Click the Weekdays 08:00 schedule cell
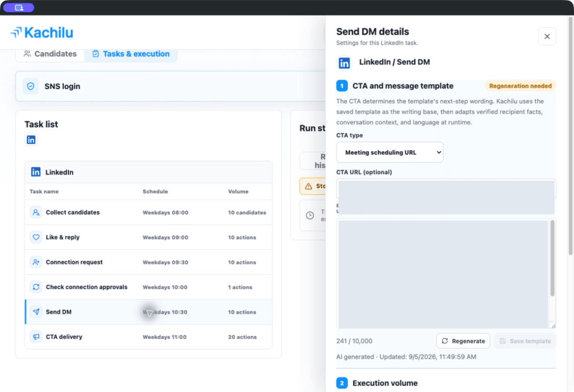 (x=165, y=213)
